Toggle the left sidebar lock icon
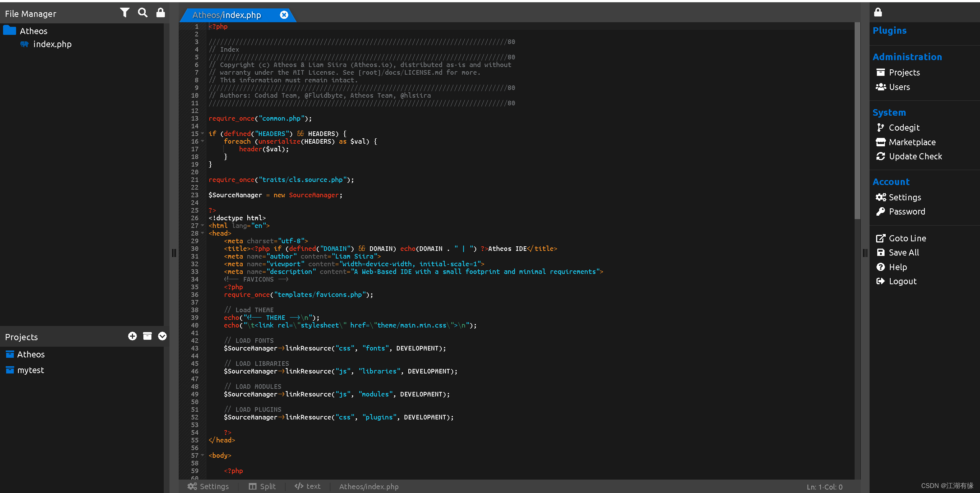 pyautogui.click(x=161, y=13)
